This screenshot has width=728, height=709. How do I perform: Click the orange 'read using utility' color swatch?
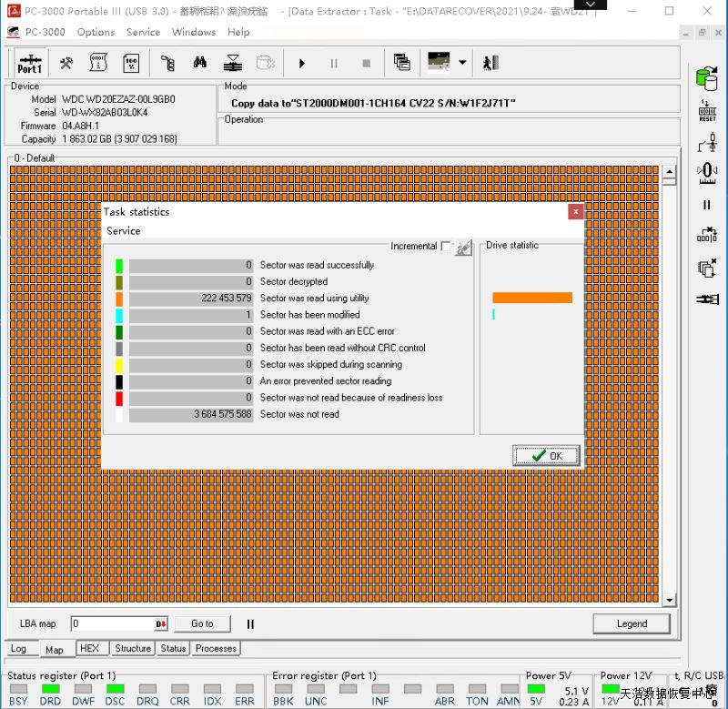click(x=119, y=299)
